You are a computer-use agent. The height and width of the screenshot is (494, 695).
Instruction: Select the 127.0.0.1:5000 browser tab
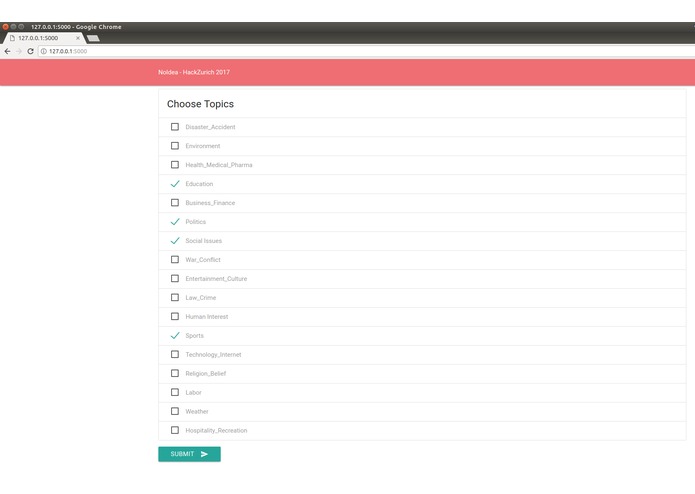coord(43,38)
